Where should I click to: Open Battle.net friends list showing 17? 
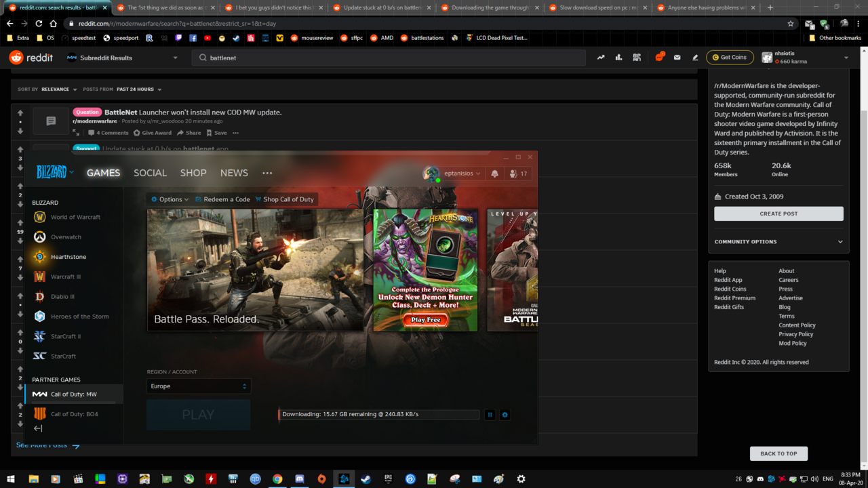(x=517, y=174)
